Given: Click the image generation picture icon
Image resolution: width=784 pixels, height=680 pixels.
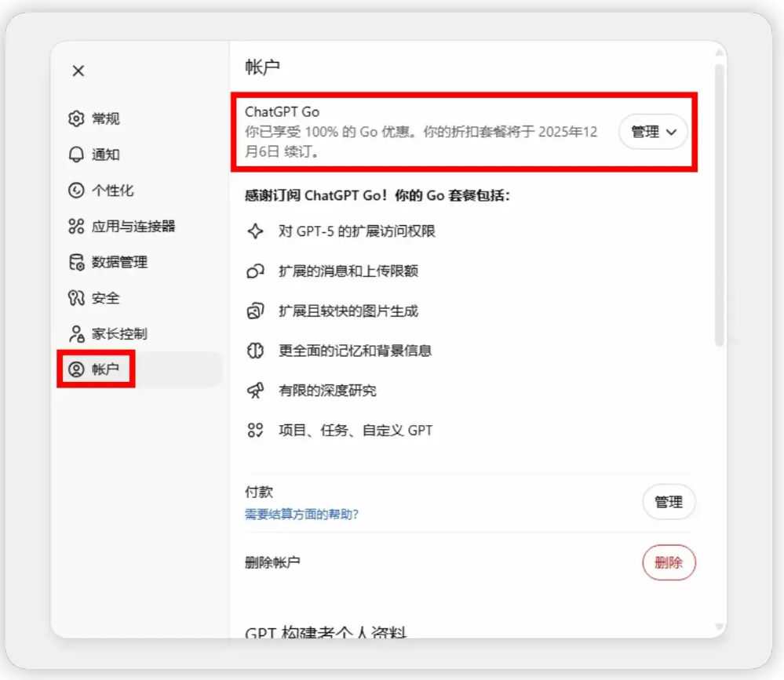Looking at the screenshot, I should click(x=256, y=311).
